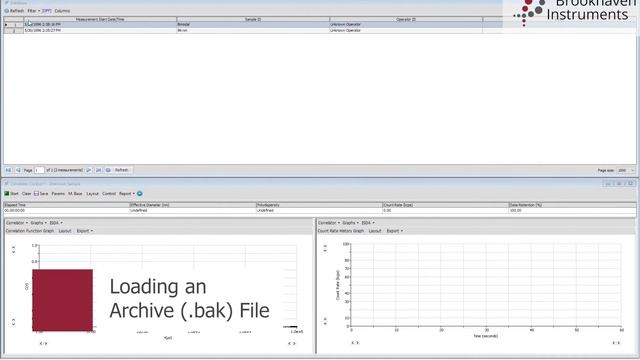The width and height of the screenshot is (640, 360).
Task: Toggle the filter (OFF) indicator
Action: pos(47,11)
